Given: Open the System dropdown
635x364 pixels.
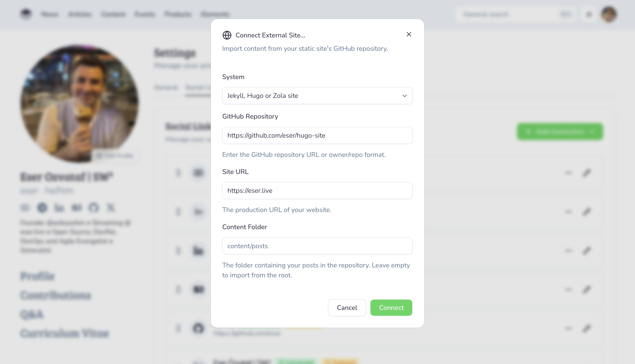Looking at the screenshot, I should [x=317, y=96].
